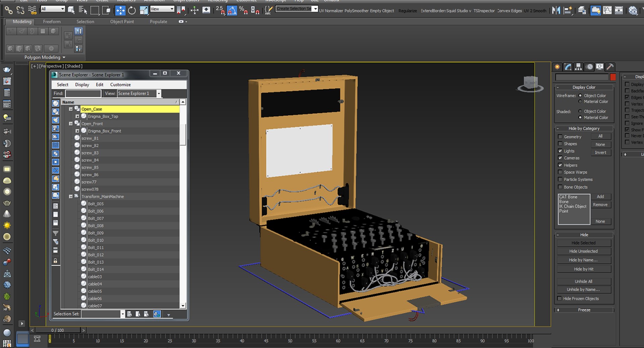Activate the Select and Scale tool
The image size is (644, 348).
(144, 10)
